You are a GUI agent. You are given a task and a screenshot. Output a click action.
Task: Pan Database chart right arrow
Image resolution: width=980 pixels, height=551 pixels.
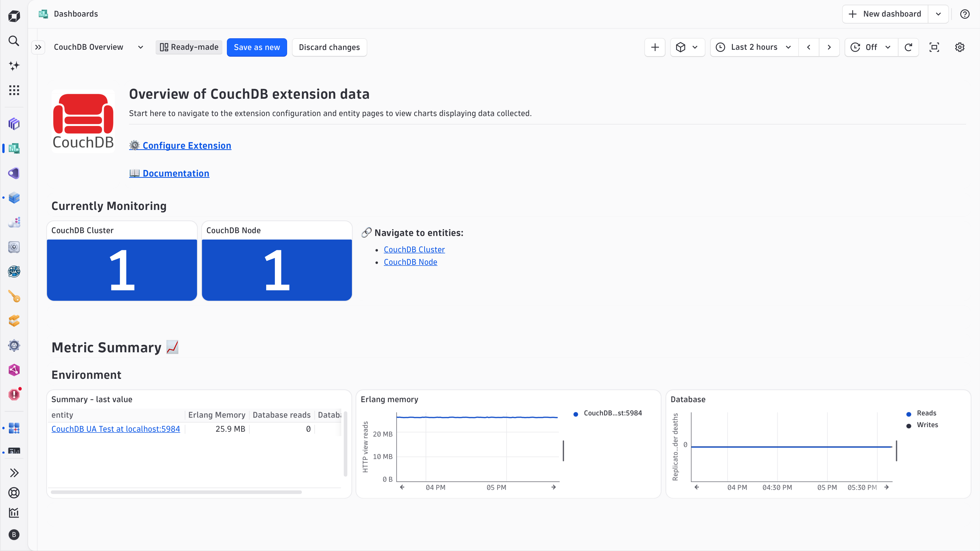(886, 487)
